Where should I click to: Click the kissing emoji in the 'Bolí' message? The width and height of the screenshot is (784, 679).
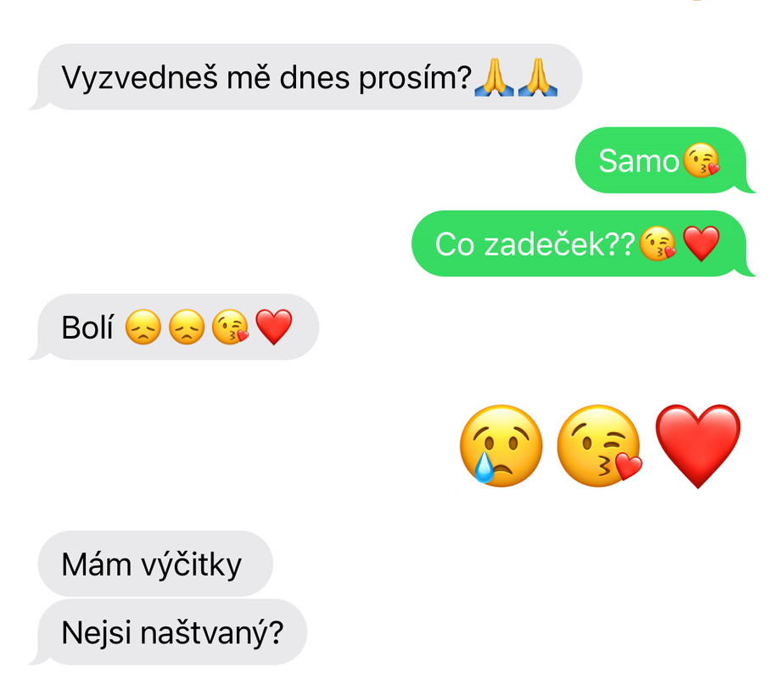point(230,328)
